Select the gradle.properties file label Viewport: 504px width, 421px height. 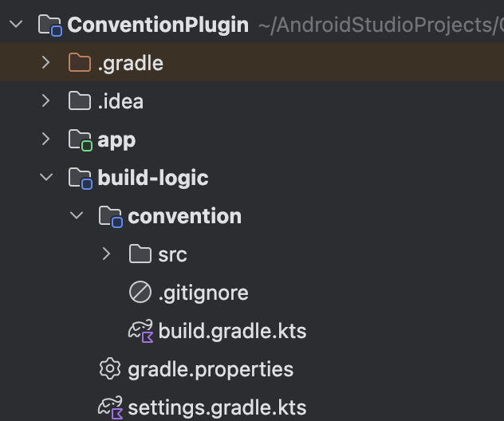point(211,369)
